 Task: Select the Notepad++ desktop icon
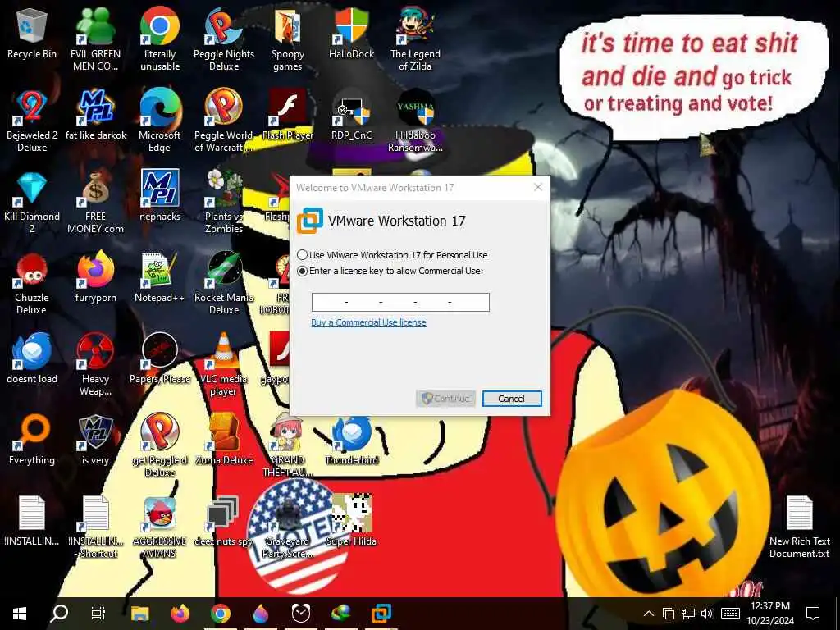click(x=160, y=277)
